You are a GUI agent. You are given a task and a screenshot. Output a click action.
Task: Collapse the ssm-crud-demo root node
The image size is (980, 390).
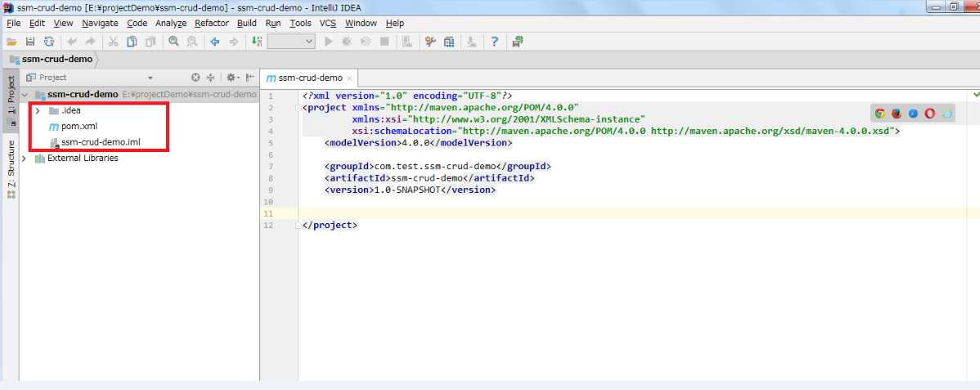coord(25,94)
